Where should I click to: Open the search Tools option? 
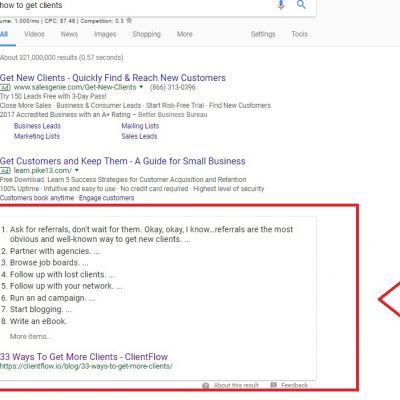pos(299,34)
